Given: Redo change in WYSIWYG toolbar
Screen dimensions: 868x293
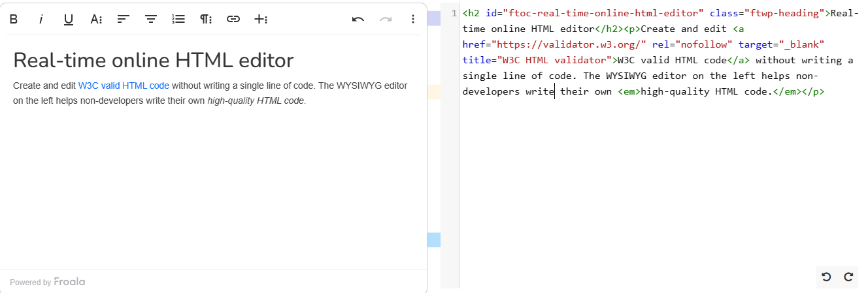Looking at the screenshot, I should 386,19.
